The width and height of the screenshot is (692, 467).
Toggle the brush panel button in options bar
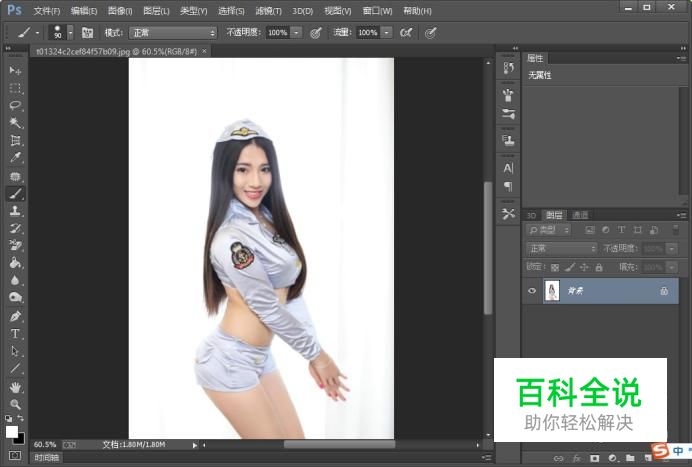point(87,33)
